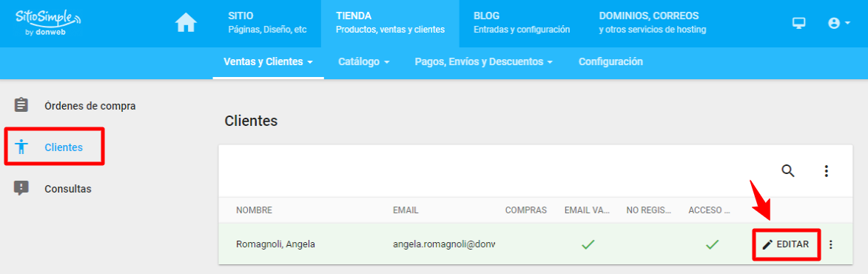Expand the Catálogo dropdown

[363, 62]
